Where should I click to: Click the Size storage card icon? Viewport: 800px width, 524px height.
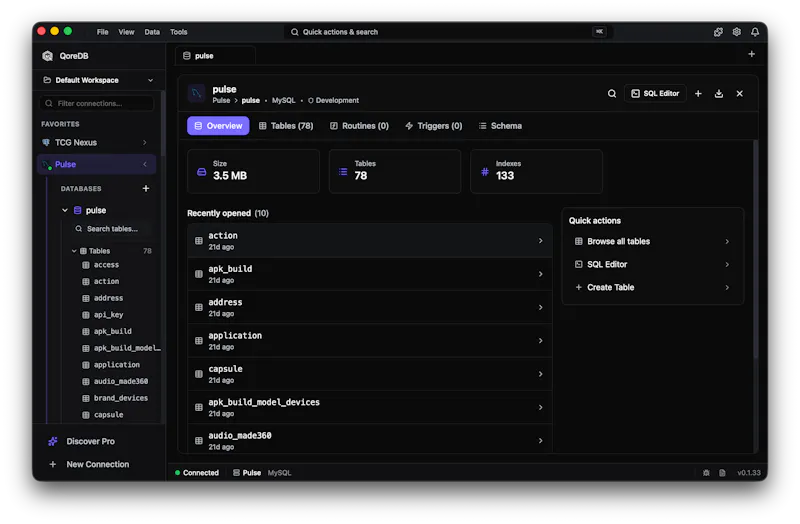coord(202,172)
